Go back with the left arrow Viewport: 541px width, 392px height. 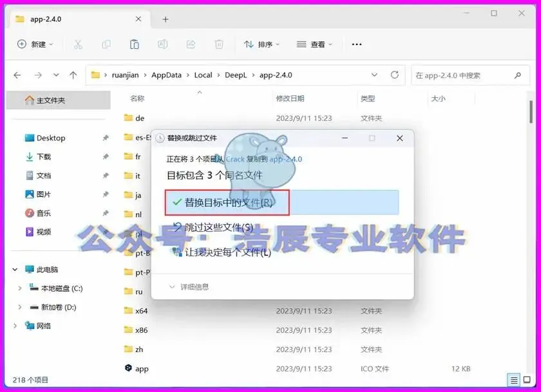(x=17, y=75)
